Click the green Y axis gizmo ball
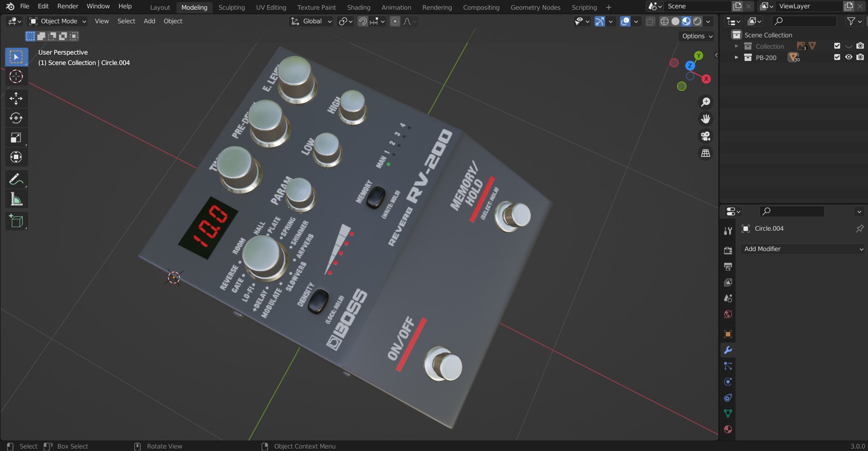Screen dimensions: 868x451 coord(698,56)
